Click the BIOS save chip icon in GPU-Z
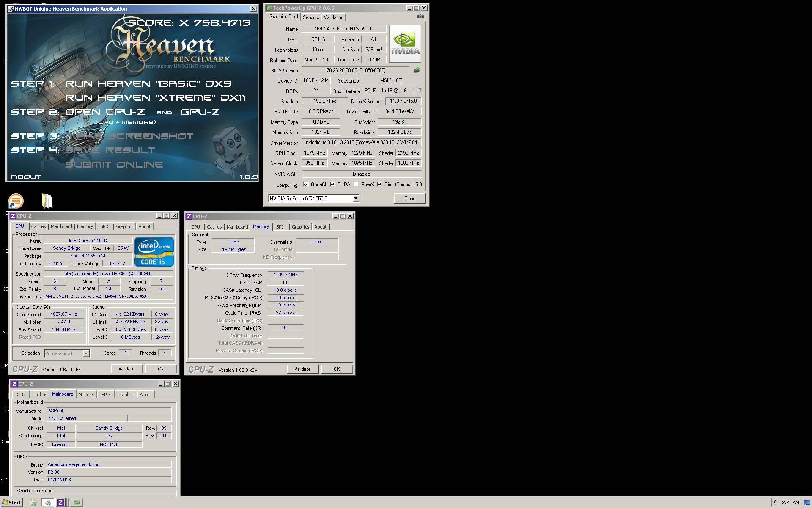 [x=417, y=70]
